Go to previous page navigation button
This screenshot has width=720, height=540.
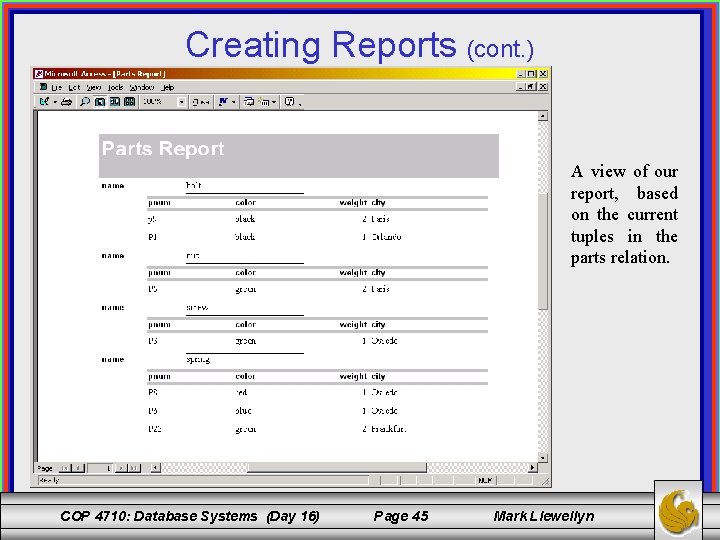point(78,468)
